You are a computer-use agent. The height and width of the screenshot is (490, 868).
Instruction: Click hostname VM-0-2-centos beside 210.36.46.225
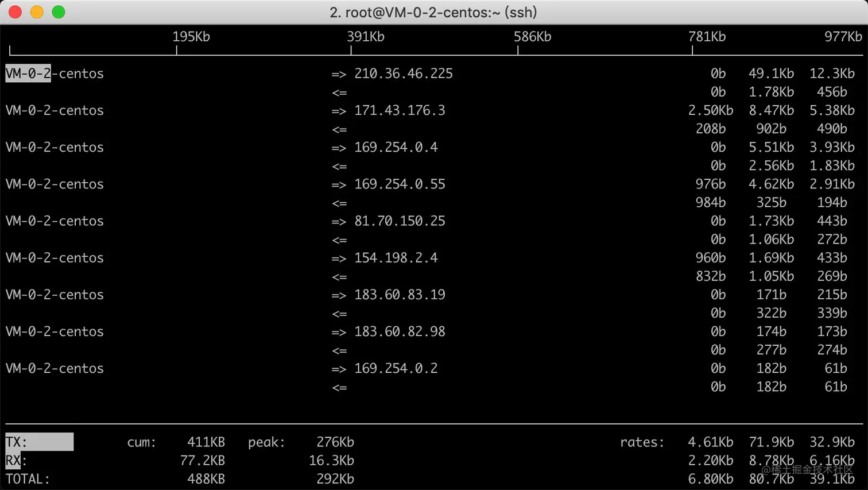click(55, 74)
